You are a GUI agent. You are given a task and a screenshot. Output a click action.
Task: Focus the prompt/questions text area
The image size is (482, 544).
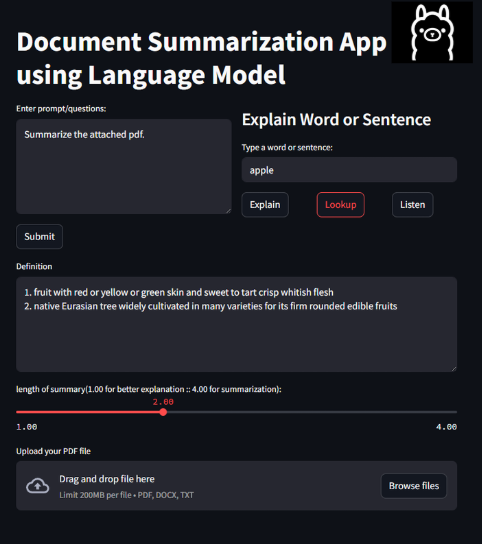(124, 167)
